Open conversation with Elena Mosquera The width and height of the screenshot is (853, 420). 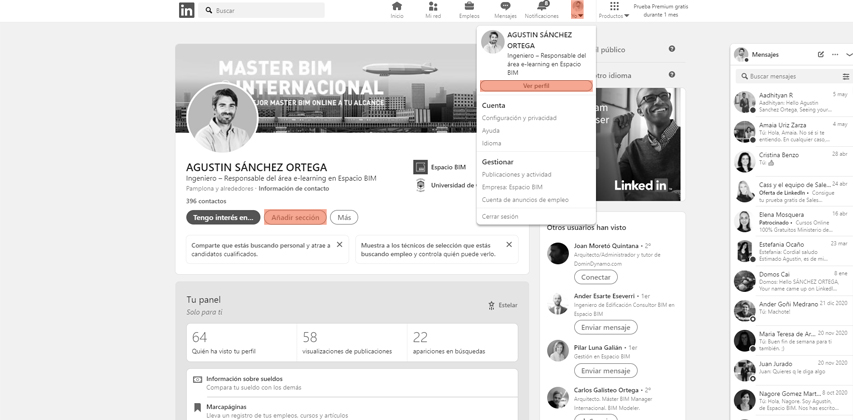pyautogui.click(x=792, y=221)
